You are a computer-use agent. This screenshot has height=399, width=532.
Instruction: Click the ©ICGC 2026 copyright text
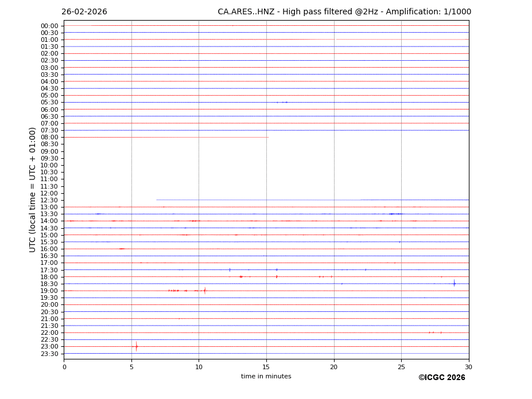[441, 378]
